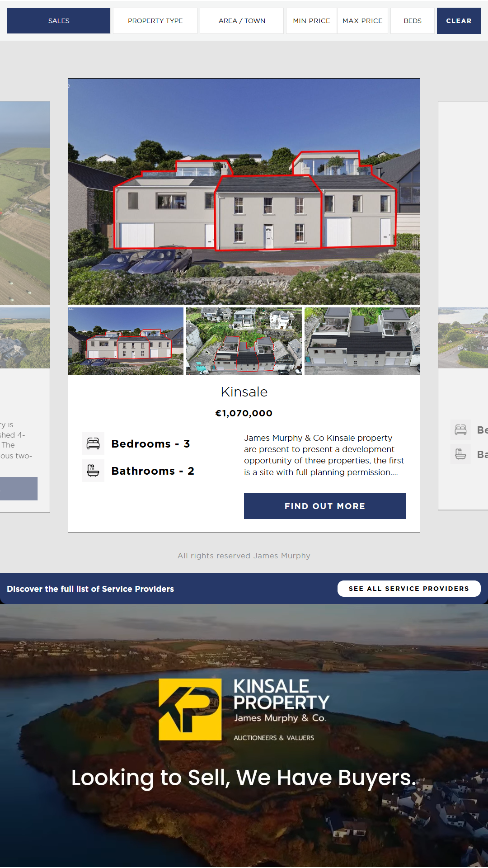The width and height of the screenshot is (488, 868).
Task: Open the Sales filter
Action: click(x=59, y=21)
